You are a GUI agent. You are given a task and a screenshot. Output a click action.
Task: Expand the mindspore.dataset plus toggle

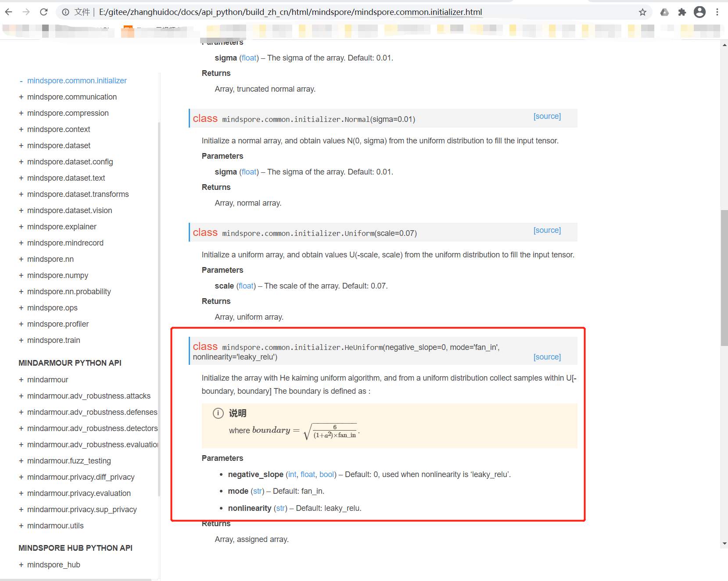pyautogui.click(x=21, y=146)
